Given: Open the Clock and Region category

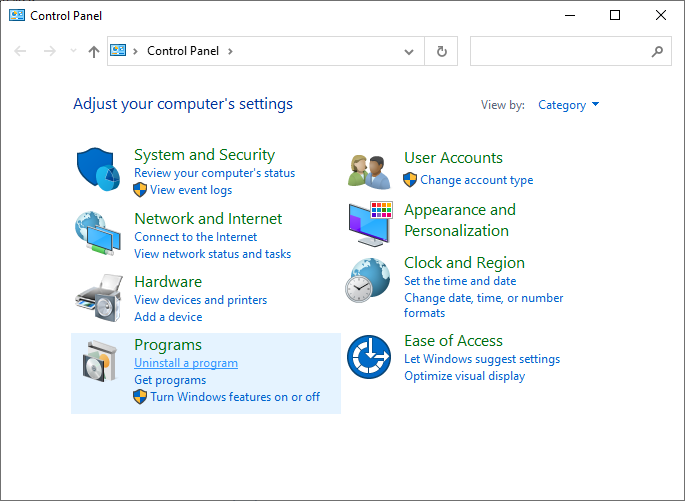Looking at the screenshot, I should click(x=464, y=263).
